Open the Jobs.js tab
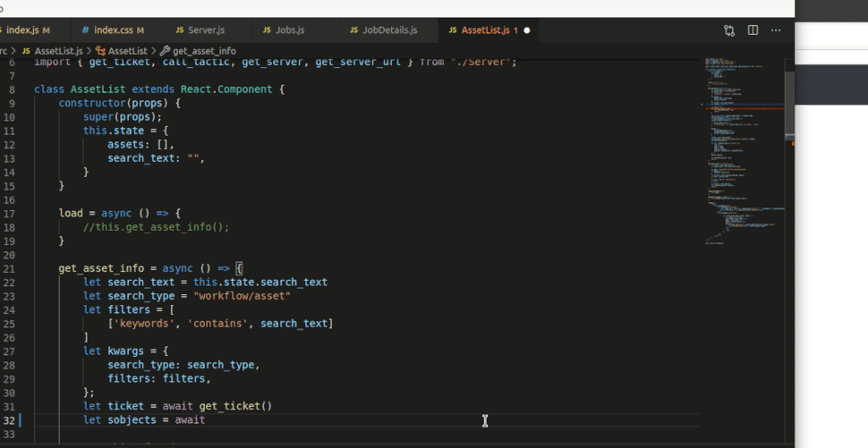Viewport: 868px width, 448px height. point(291,30)
